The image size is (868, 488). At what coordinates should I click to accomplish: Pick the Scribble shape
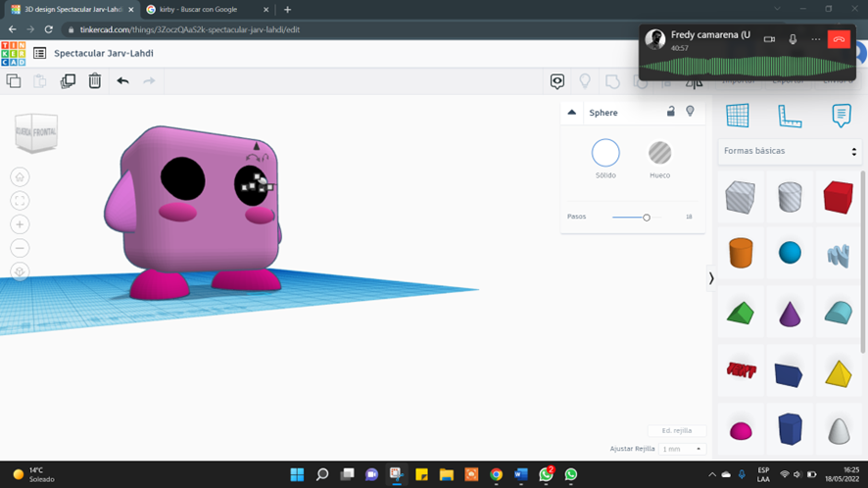(838, 256)
